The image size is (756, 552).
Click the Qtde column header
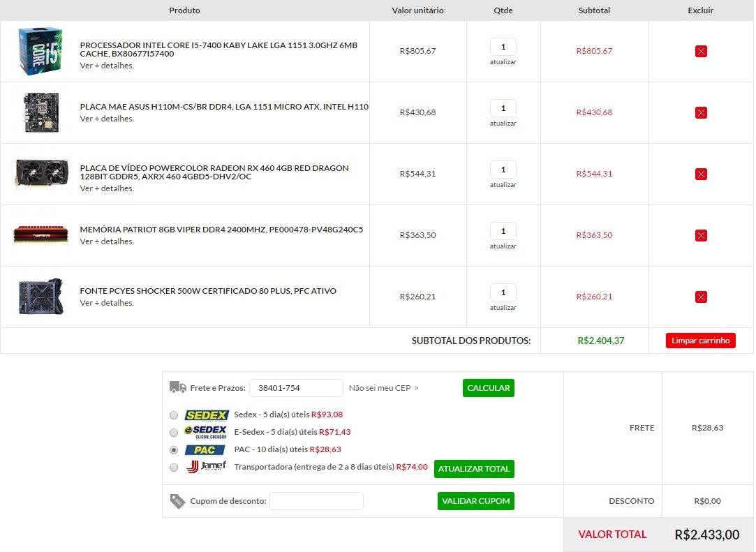[x=503, y=10]
